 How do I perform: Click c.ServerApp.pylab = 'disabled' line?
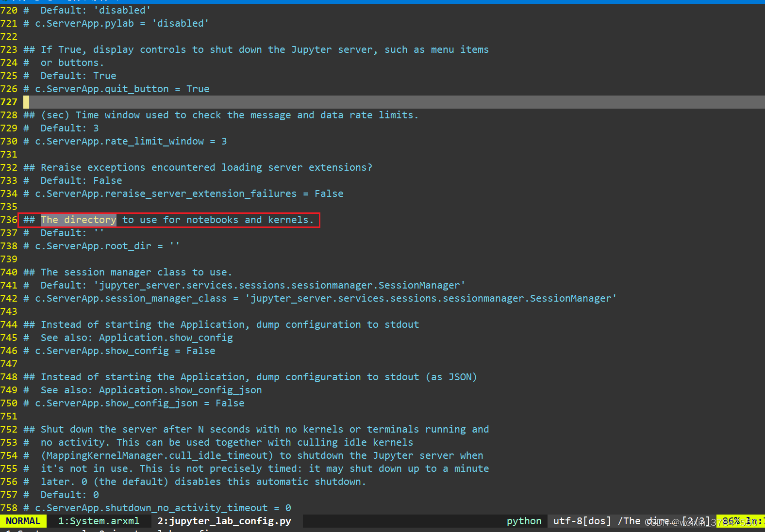[116, 23]
